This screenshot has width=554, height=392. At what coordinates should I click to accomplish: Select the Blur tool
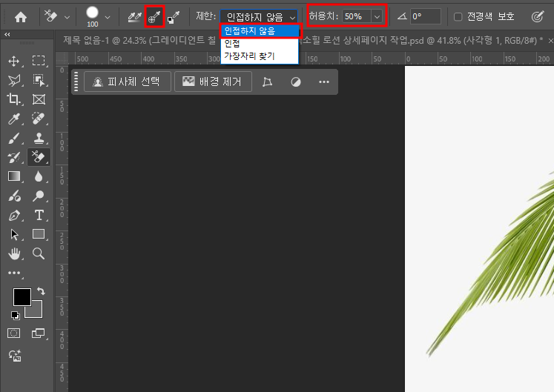pos(39,176)
